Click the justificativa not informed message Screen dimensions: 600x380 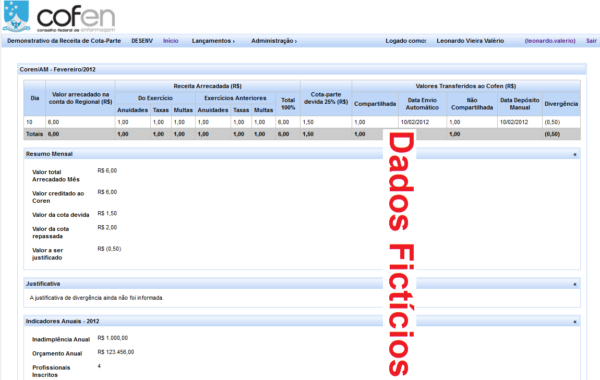pos(96,298)
